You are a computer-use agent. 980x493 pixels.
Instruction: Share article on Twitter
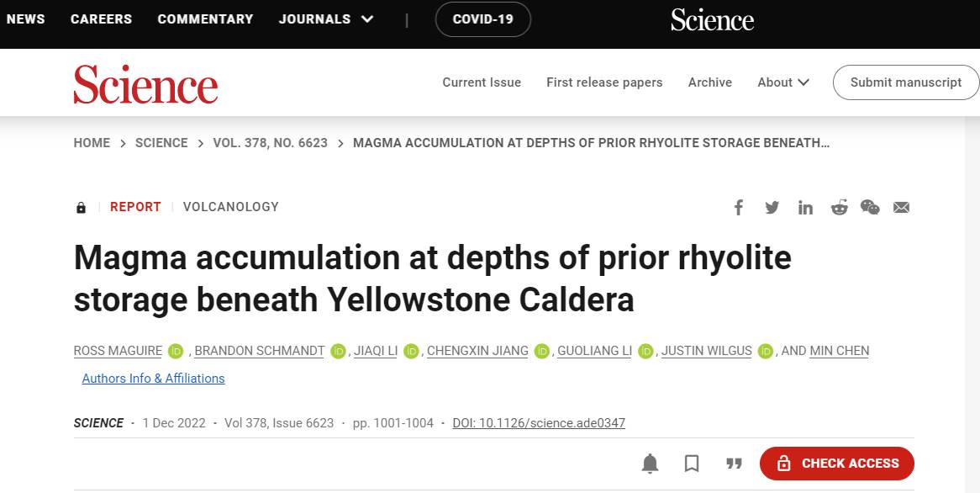[772, 207]
